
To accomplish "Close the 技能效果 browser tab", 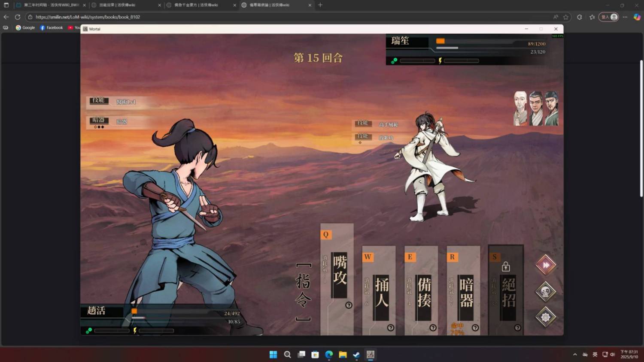I will [160, 5].
